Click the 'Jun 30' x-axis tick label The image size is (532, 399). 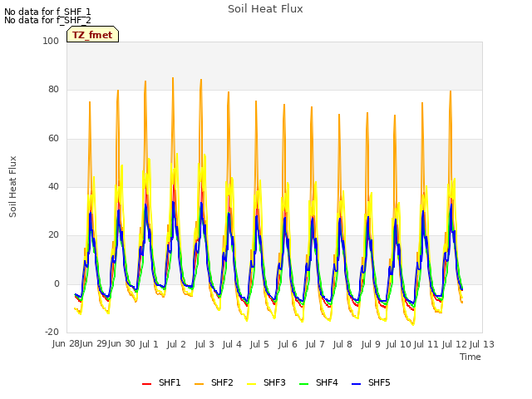tap(121, 344)
